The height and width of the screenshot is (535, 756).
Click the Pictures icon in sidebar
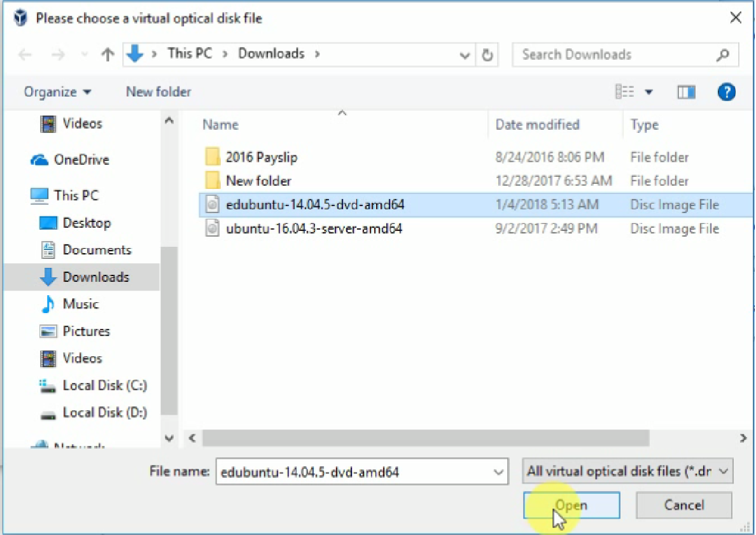coord(48,331)
